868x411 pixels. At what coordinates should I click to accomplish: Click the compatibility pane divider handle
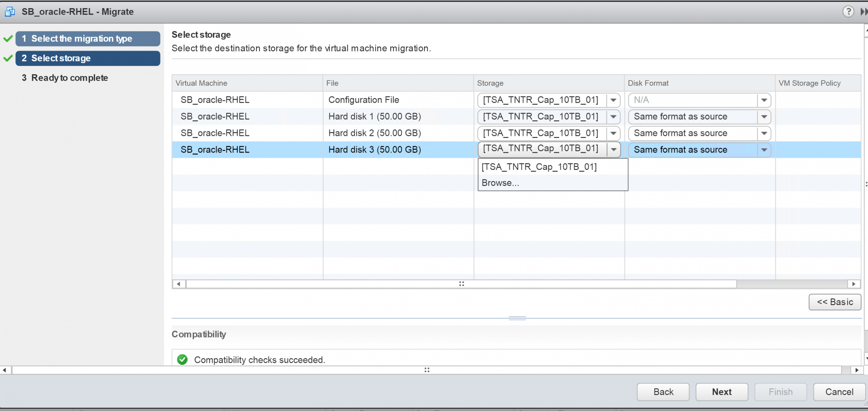[x=517, y=318]
